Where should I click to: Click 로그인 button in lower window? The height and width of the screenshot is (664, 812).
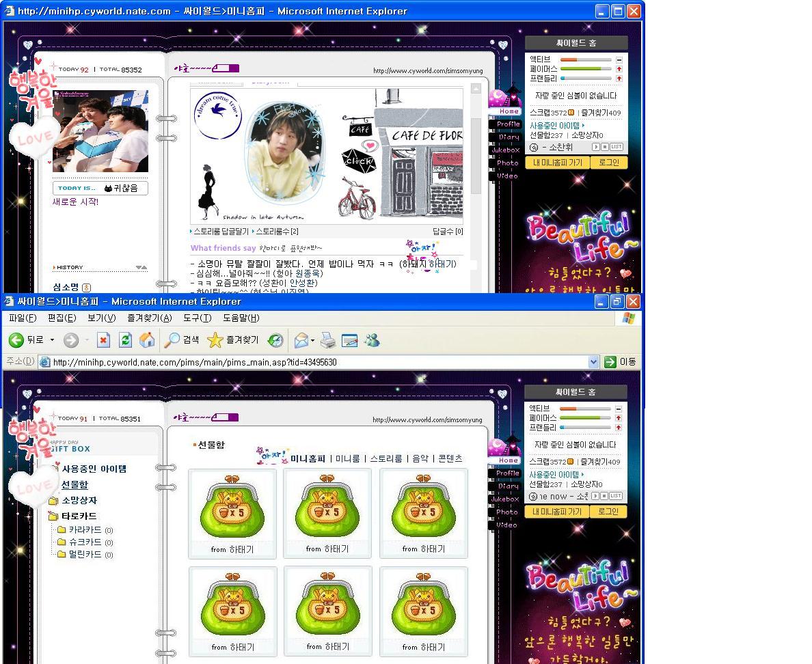(608, 512)
